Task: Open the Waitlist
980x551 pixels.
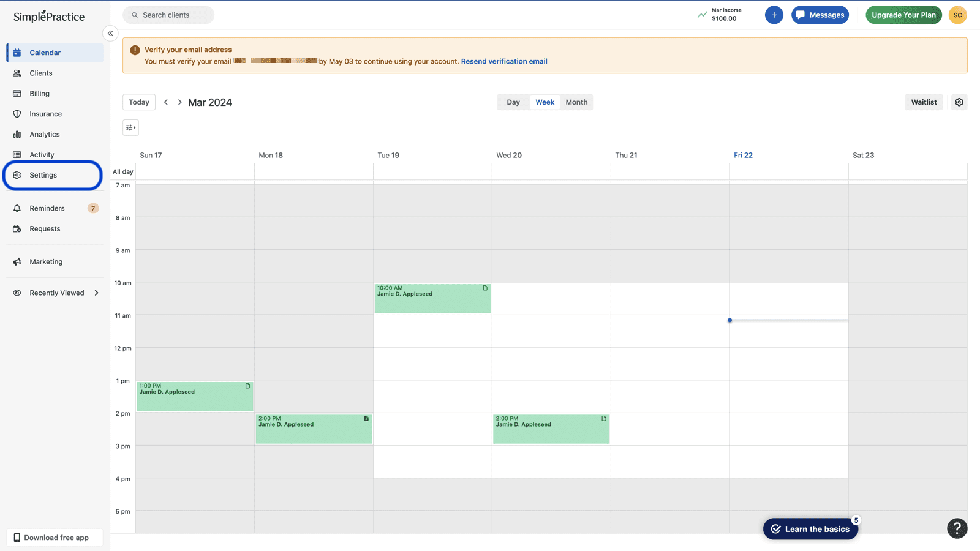Action: click(x=924, y=102)
